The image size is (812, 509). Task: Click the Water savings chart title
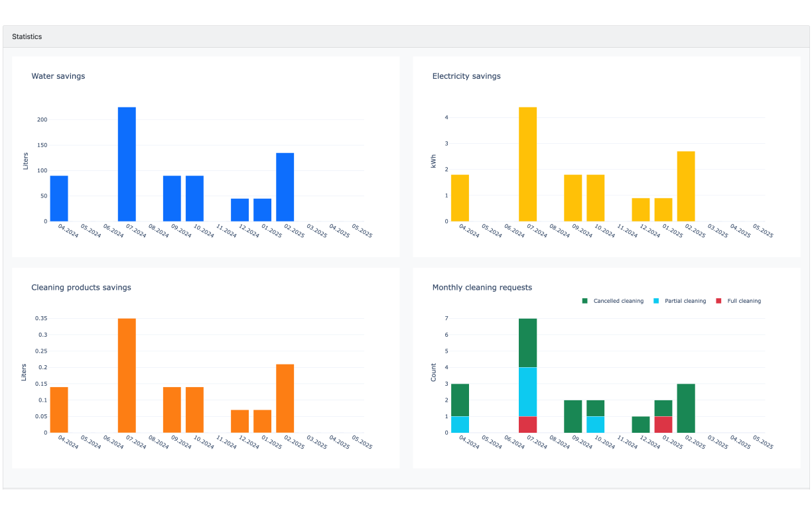click(58, 76)
